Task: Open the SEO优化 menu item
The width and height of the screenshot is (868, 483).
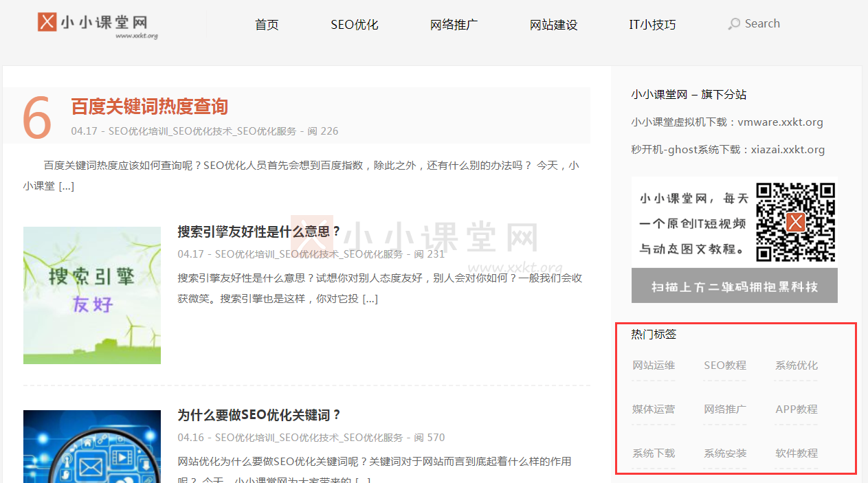Action: 355,25
